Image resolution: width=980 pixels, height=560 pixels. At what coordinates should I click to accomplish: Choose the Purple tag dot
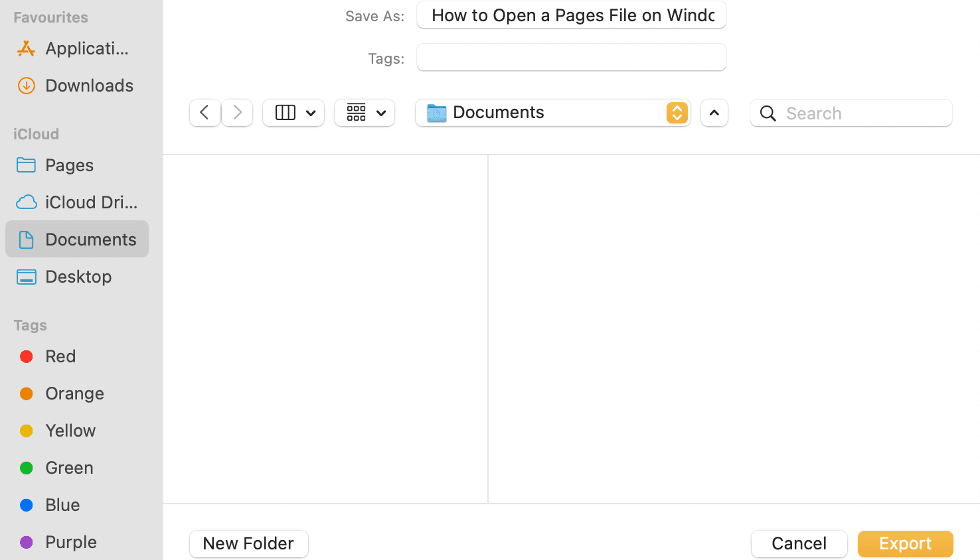(x=27, y=542)
